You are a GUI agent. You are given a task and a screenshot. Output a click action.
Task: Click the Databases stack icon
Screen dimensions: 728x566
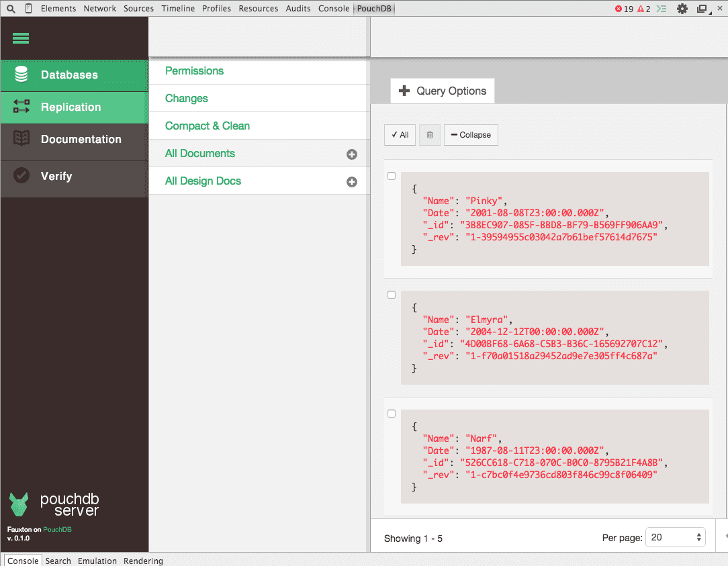tap(21, 75)
